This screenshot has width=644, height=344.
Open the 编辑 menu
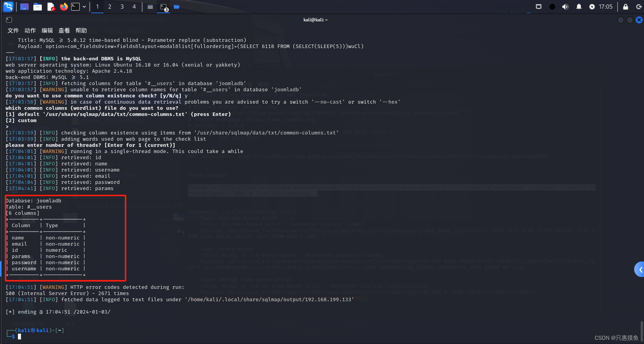47,30
